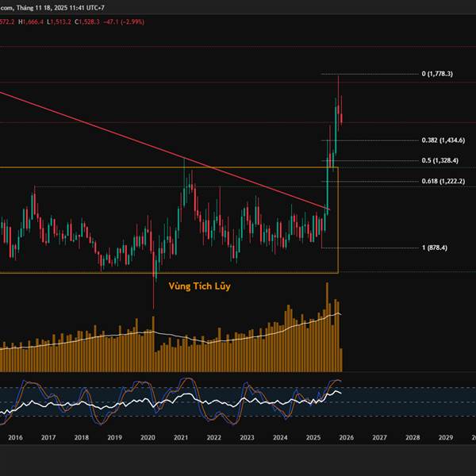
Task: Click the 2018 label on time axis
Action: (82, 437)
